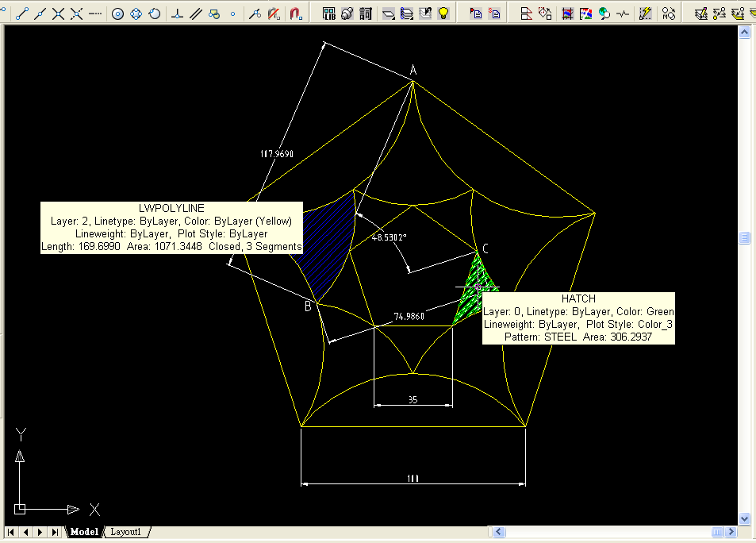Select the 117.9690 dimension text
This screenshot has width=756, height=543.
click(x=277, y=153)
